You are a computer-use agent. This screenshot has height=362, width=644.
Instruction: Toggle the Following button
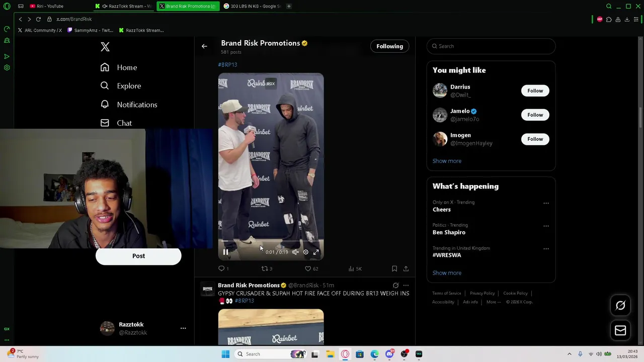pos(390,46)
